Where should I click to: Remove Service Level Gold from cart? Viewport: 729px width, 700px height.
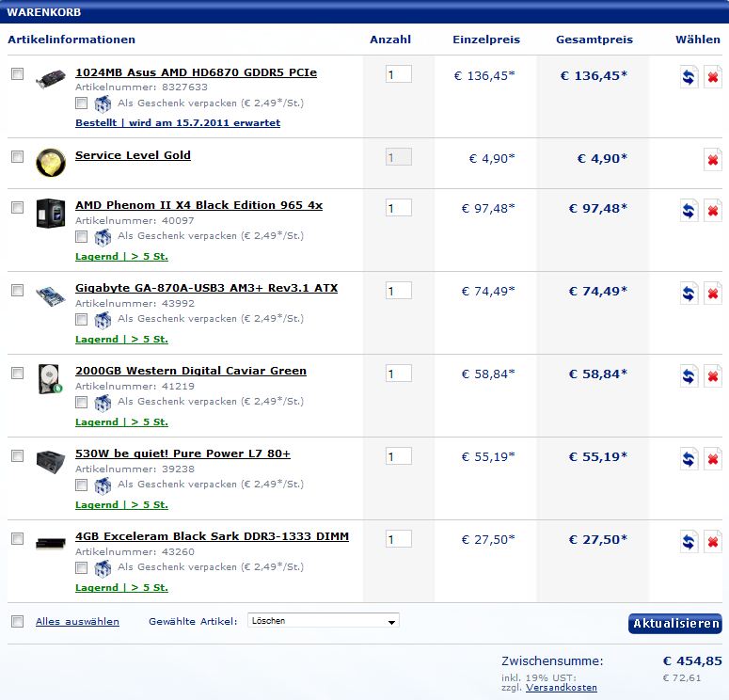tap(713, 160)
